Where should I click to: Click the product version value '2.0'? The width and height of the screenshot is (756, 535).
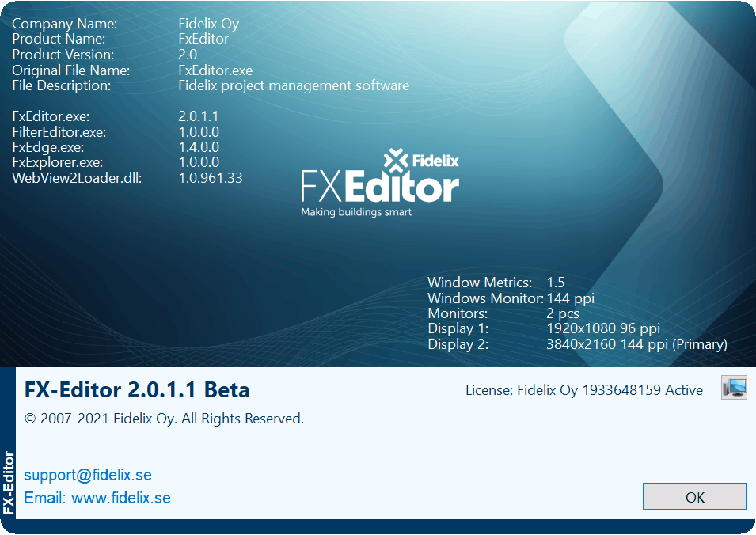pos(188,55)
